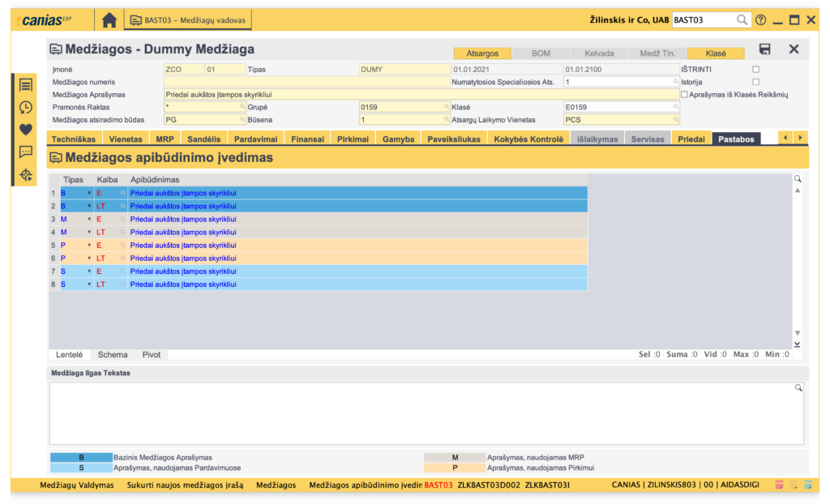This screenshot has height=504, width=830.
Task: Click the Klasė button
Action: (716, 53)
